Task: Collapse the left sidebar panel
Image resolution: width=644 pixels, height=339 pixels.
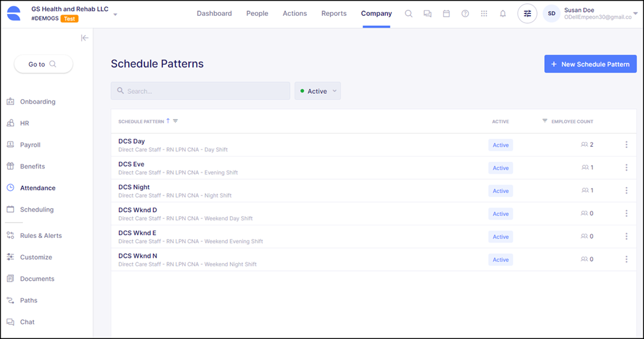Action: pyautogui.click(x=85, y=38)
